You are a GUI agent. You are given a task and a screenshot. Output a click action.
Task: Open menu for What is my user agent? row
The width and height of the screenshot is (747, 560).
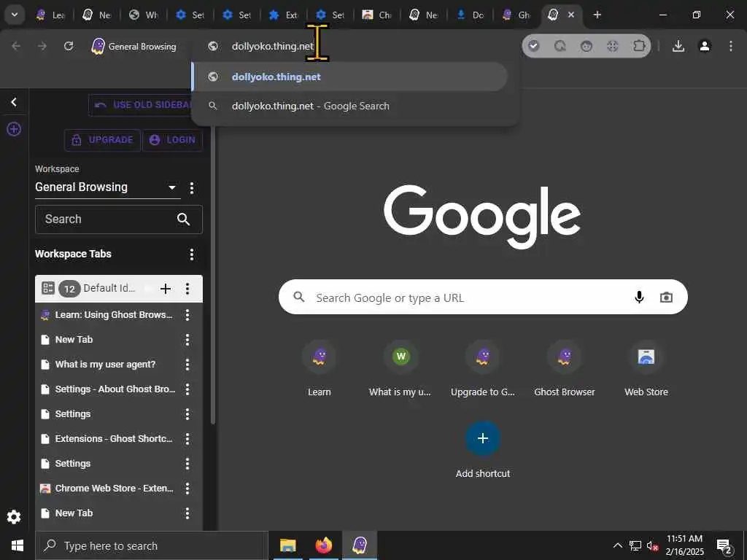[187, 365]
